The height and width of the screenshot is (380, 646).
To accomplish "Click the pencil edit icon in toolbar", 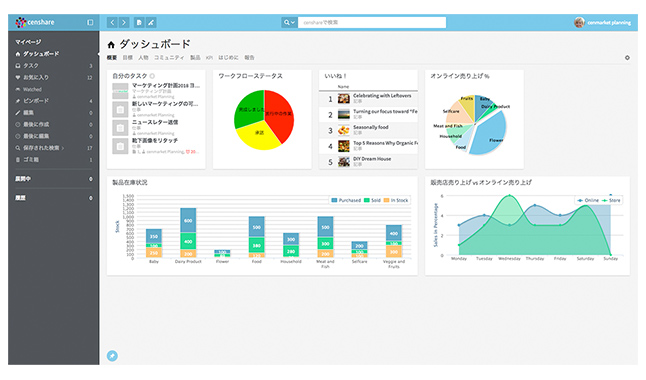I will (x=151, y=22).
